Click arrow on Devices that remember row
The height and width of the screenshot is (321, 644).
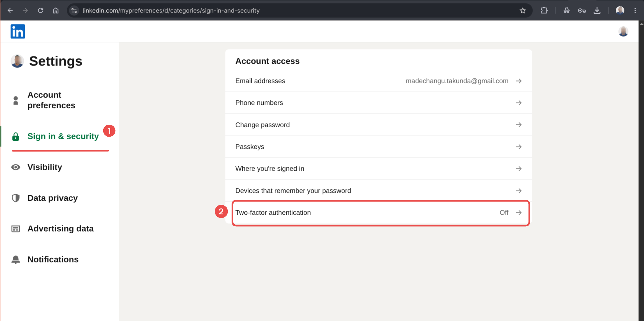519,191
